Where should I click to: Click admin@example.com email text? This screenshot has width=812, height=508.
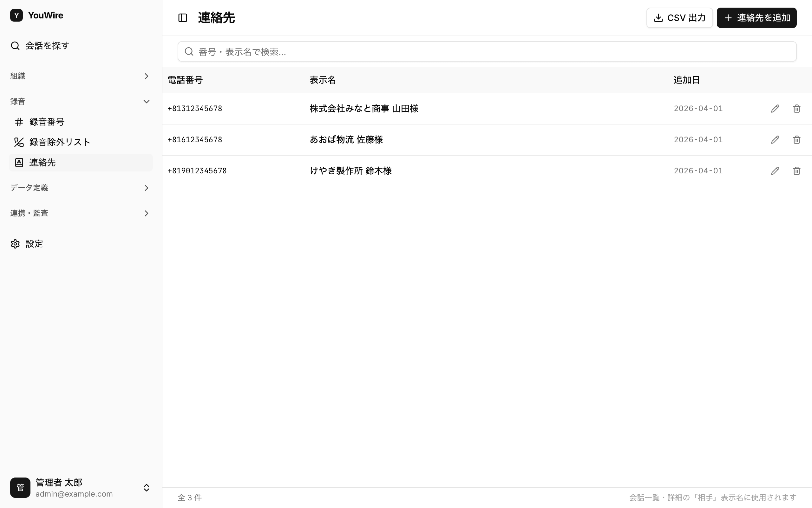[74, 494]
